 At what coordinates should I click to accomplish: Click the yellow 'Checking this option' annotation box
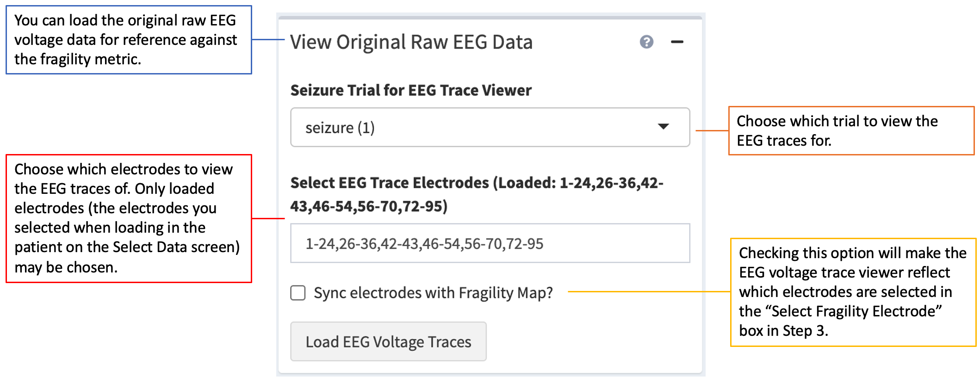pyautogui.click(x=853, y=292)
